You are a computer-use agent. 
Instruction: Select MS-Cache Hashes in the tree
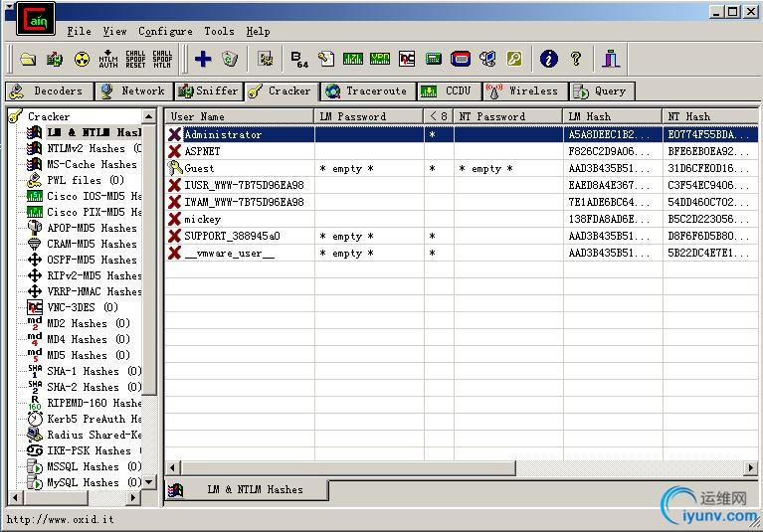[x=92, y=164]
